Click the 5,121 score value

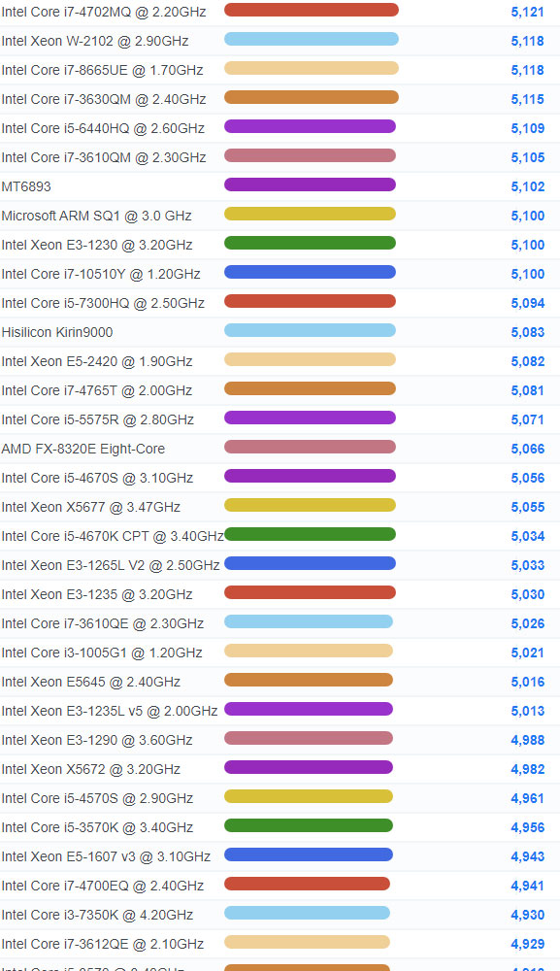click(528, 12)
